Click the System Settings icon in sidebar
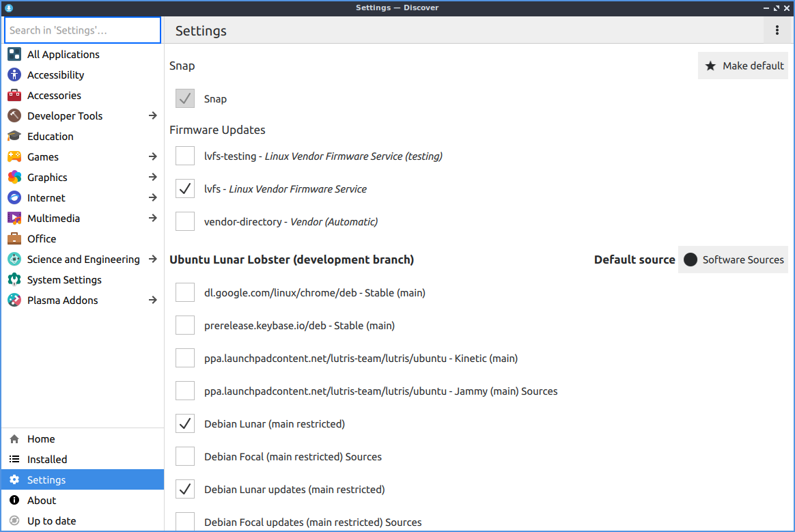The height and width of the screenshot is (532, 795). click(x=14, y=280)
